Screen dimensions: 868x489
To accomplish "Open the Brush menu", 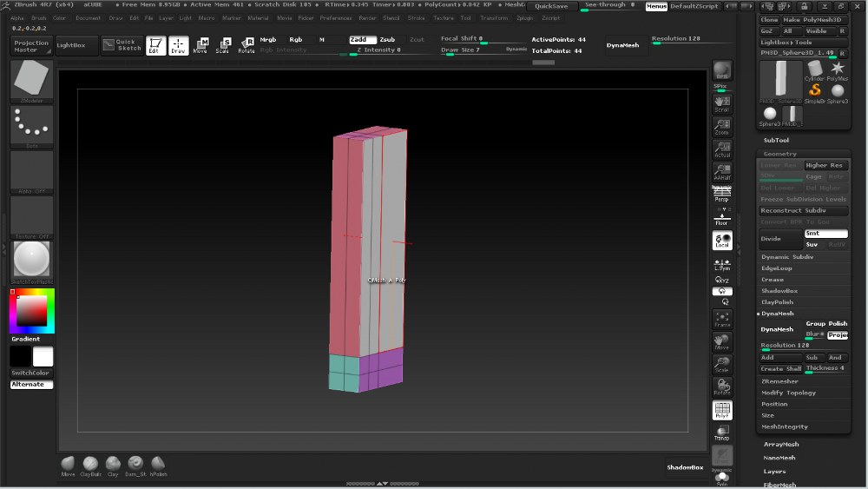I will pyautogui.click(x=39, y=18).
